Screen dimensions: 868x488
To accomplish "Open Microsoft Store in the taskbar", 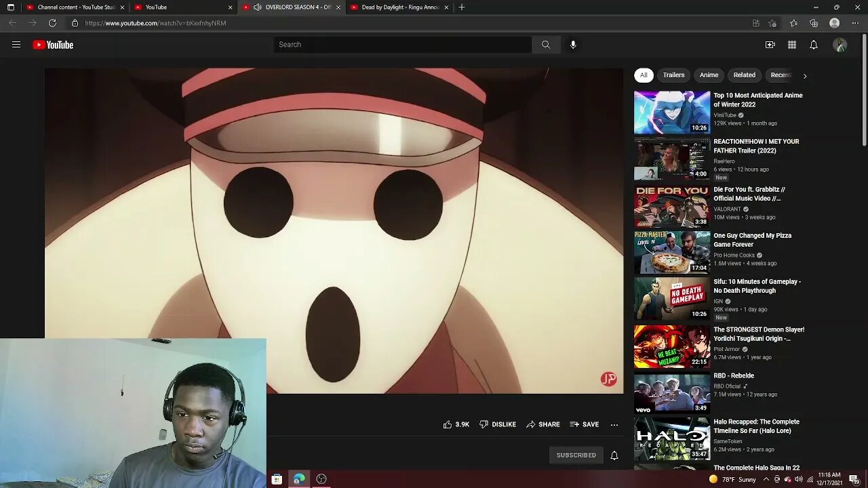I will [x=277, y=479].
